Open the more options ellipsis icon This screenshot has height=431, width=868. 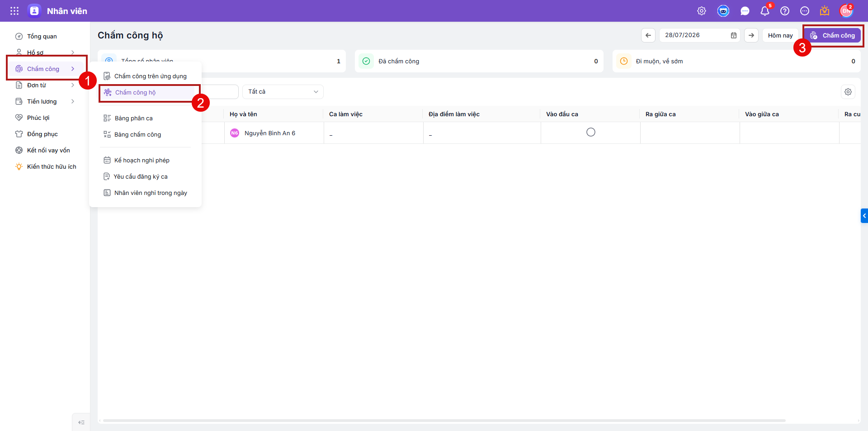(805, 11)
